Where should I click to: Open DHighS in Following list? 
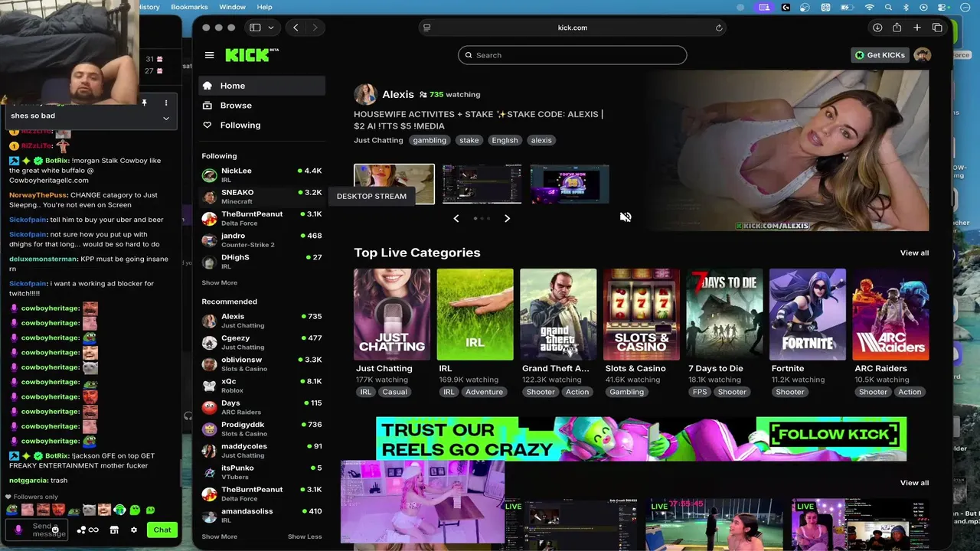262,262
